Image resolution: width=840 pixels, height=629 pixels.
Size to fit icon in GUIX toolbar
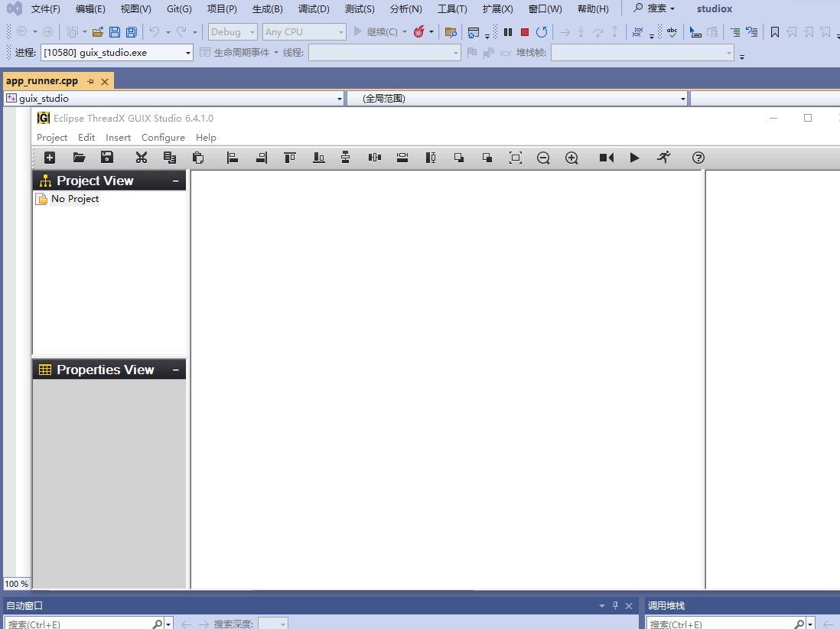coord(516,158)
